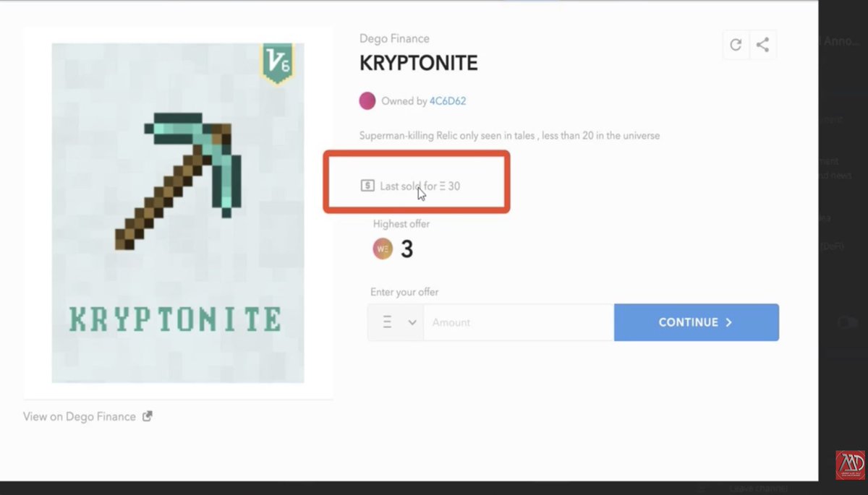Image resolution: width=868 pixels, height=495 pixels.
Task: Click the 'Enter your offer' label
Action: [404, 292]
